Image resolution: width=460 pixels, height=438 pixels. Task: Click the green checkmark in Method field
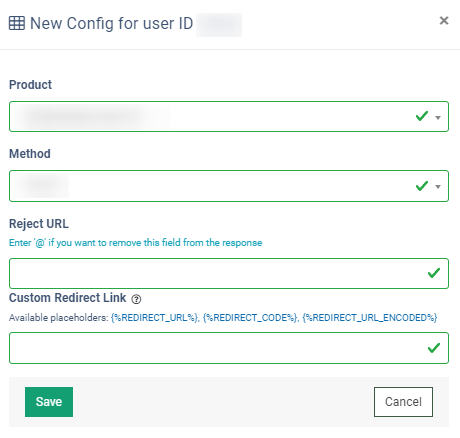pos(422,186)
